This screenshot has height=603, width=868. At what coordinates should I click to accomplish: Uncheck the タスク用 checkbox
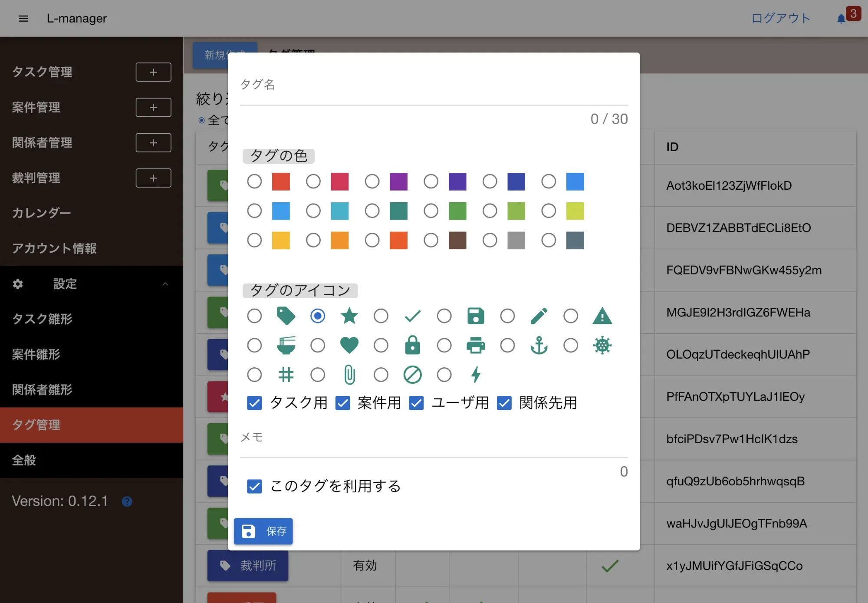(x=254, y=403)
